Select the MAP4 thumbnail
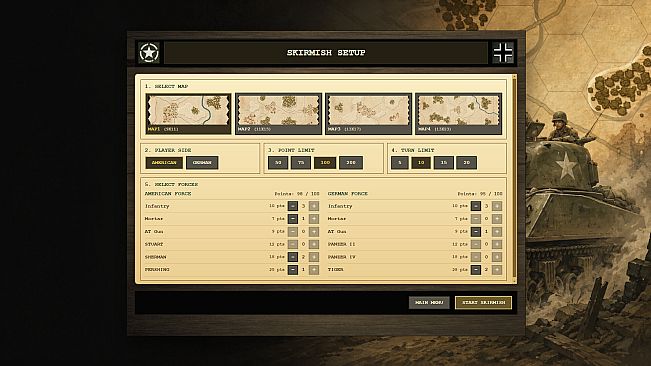This screenshot has height=366, width=651. (458, 114)
